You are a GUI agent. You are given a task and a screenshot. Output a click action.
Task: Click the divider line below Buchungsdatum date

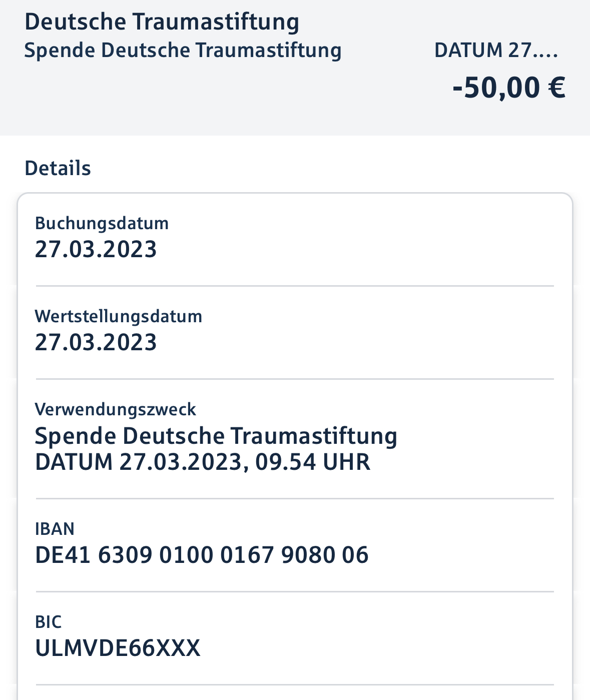point(295,286)
